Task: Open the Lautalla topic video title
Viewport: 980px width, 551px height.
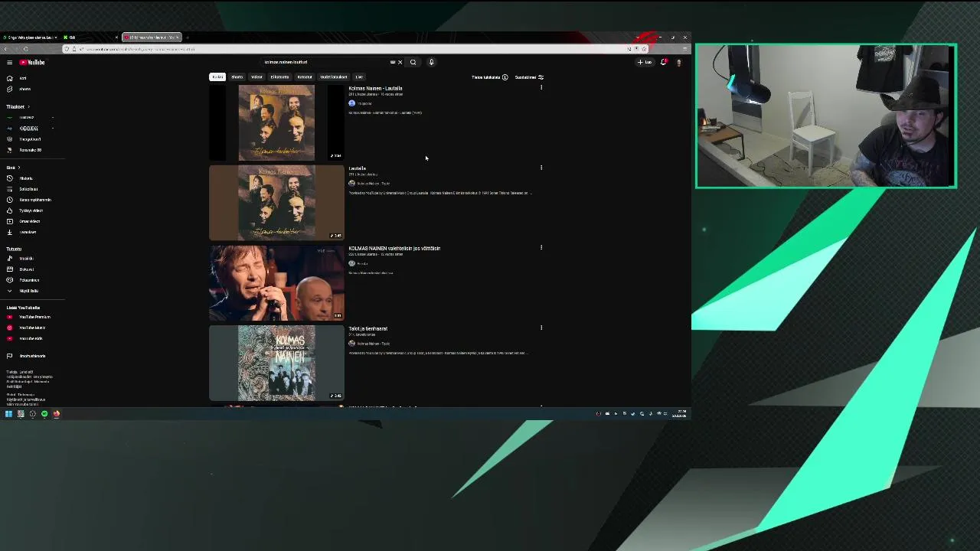Action: point(358,168)
